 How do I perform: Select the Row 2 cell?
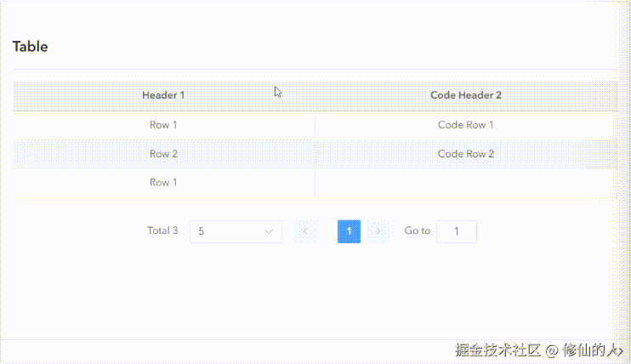pyautogui.click(x=163, y=154)
